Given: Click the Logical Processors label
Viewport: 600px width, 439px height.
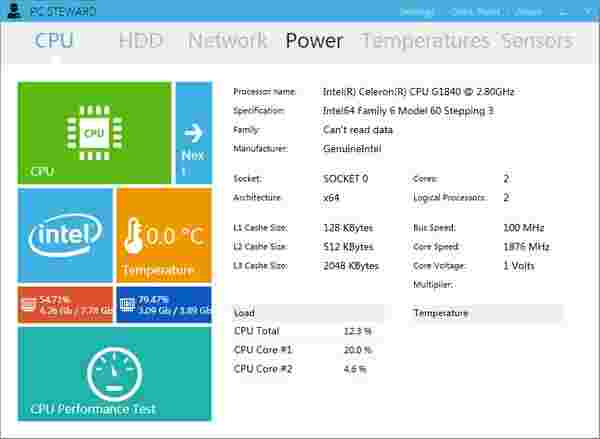Looking at the screenshot, I should 449,197.
